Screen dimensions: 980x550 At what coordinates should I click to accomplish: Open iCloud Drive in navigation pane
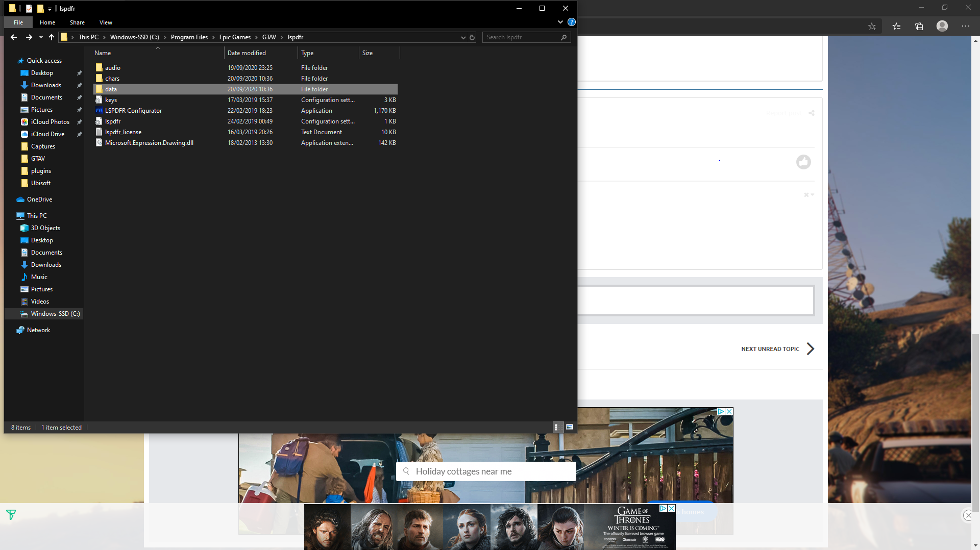pos(47,134)
